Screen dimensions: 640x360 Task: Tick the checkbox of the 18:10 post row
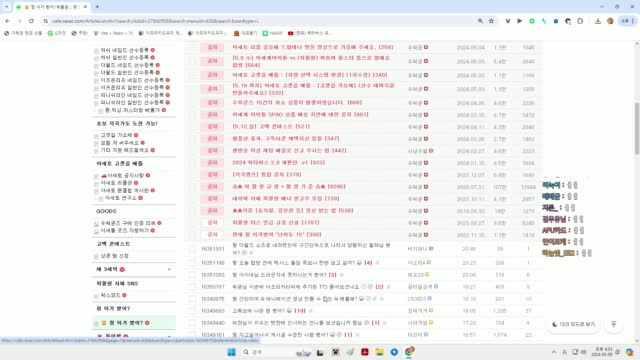pyautogui.click(x=192, y=299)
